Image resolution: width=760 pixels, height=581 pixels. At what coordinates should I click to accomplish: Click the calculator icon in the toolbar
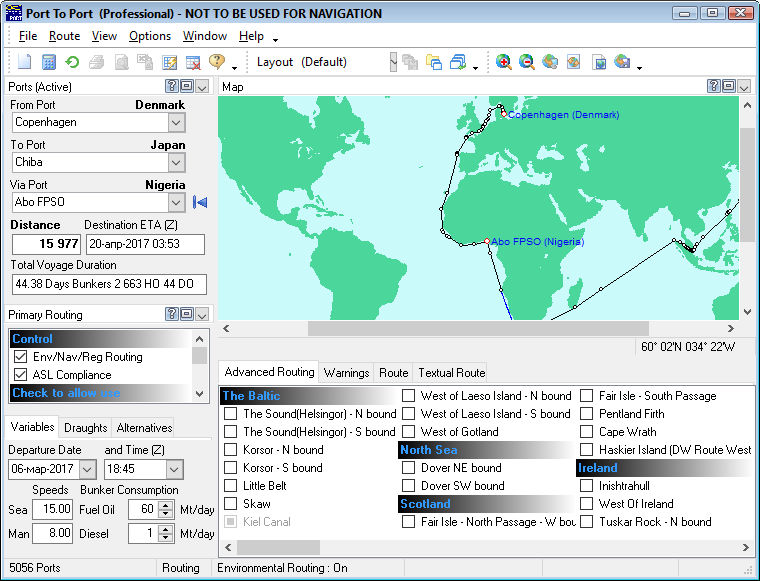48,62
